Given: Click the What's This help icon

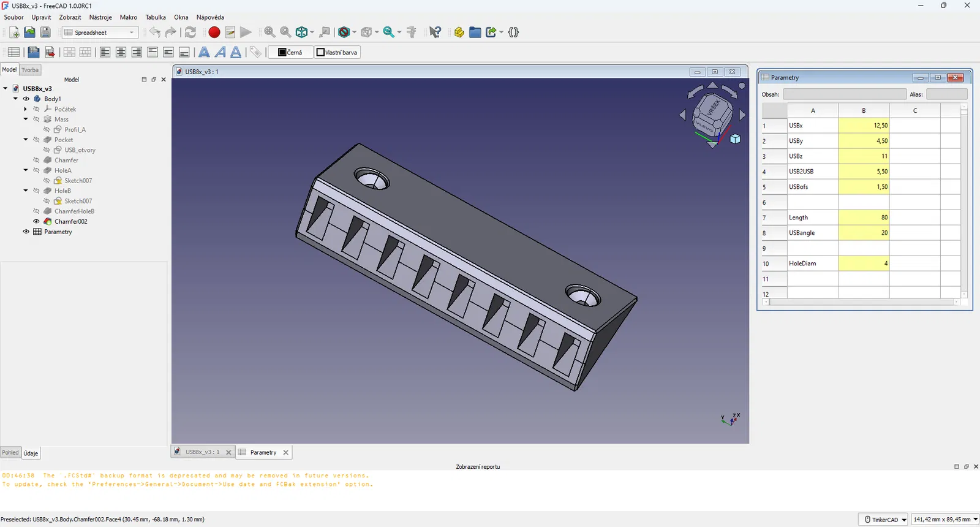Looking at the screenshot, I should tap(435, 32).
